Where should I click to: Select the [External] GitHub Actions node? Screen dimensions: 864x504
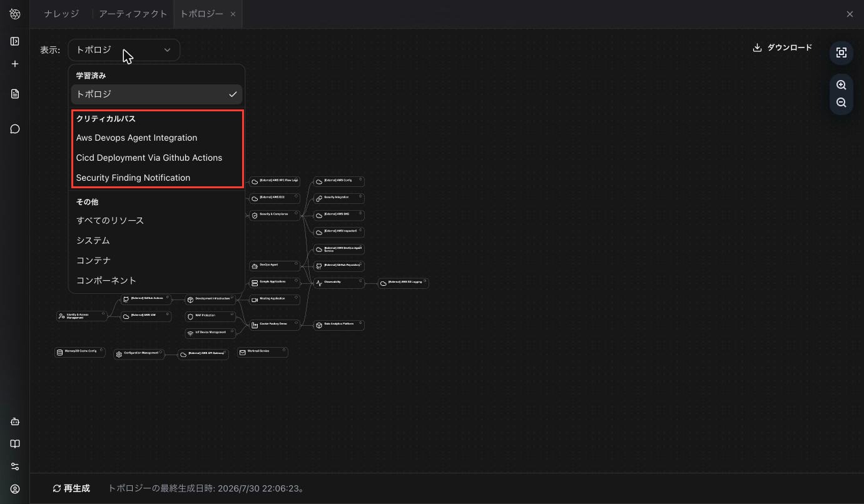(146, 300)
